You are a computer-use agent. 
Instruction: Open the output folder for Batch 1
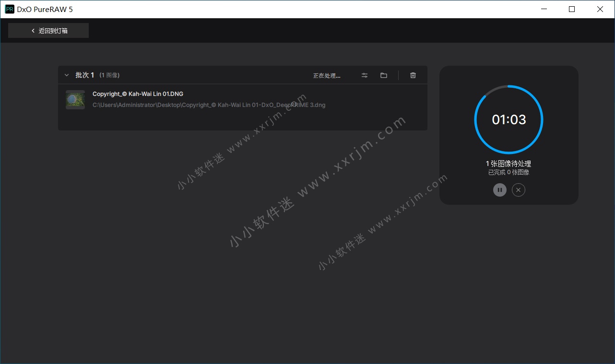pos(383,75)
